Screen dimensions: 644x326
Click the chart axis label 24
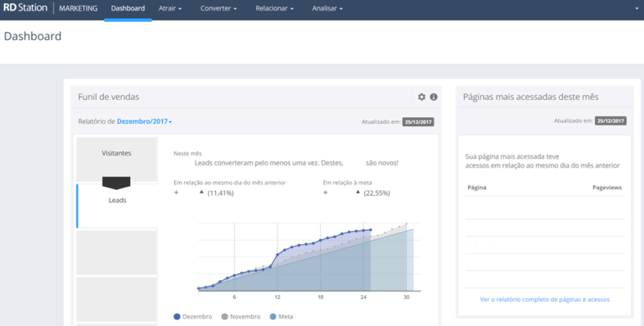[x=363, y=297]
